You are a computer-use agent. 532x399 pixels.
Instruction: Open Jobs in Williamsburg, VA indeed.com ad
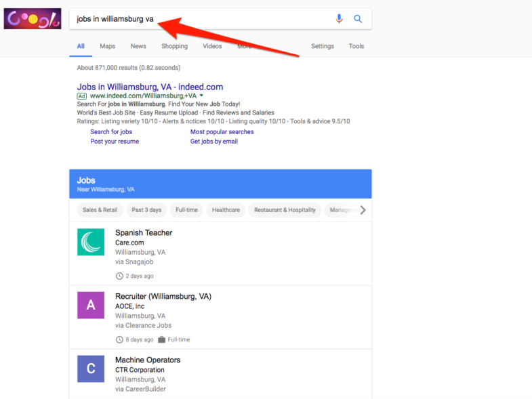(x=150, y=87)
